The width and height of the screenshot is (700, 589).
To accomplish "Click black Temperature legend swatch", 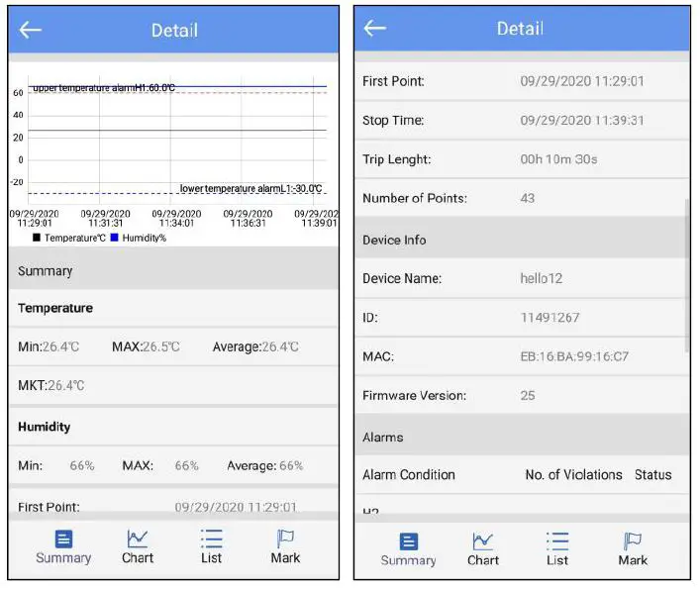I will pos(37,238).
